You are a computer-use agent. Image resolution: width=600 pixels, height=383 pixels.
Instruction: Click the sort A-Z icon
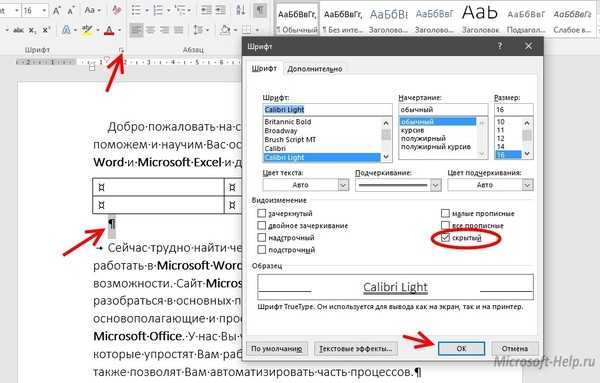[241, 10]
